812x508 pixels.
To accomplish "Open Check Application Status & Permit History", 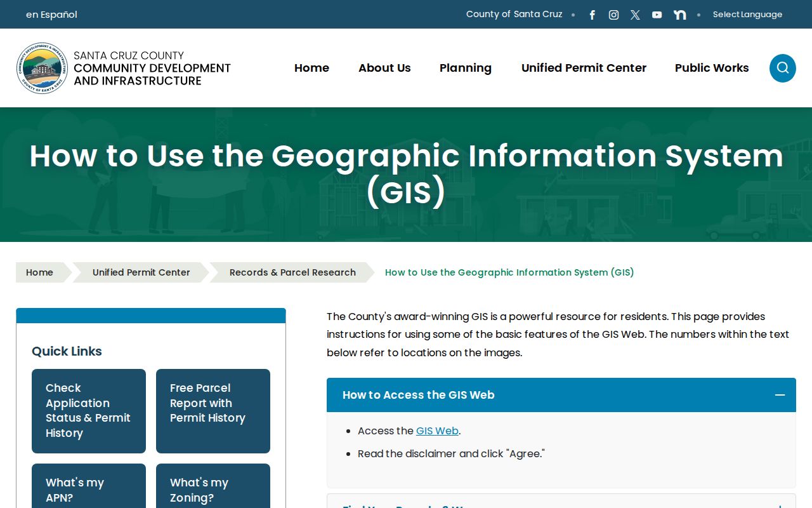I will [89, 411].
